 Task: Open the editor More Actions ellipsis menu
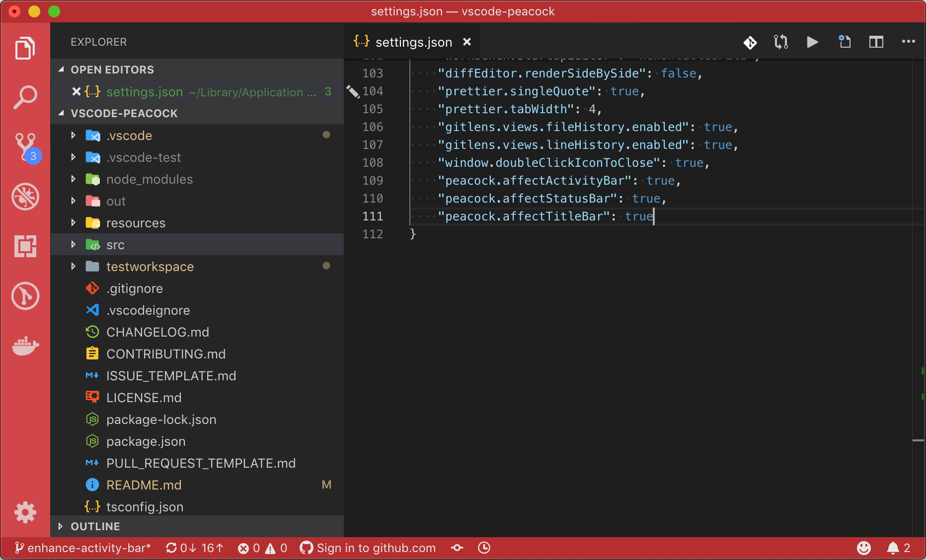[909, 42]
